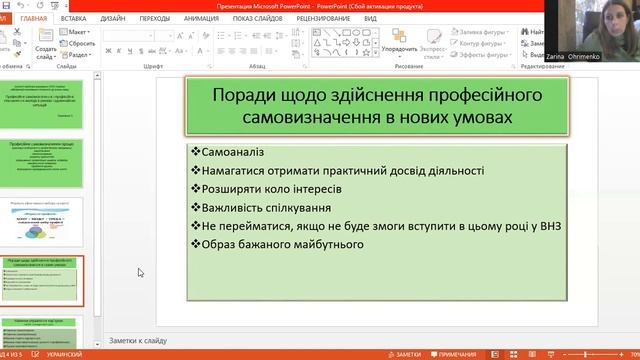Select the third slide thumbnail with diagram

click(42, 222)
